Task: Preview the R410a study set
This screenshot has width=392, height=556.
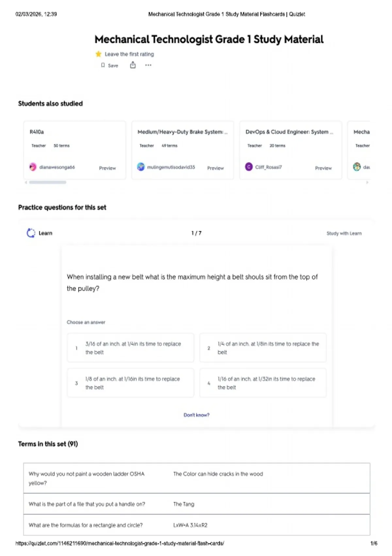Action: point(107,168)
